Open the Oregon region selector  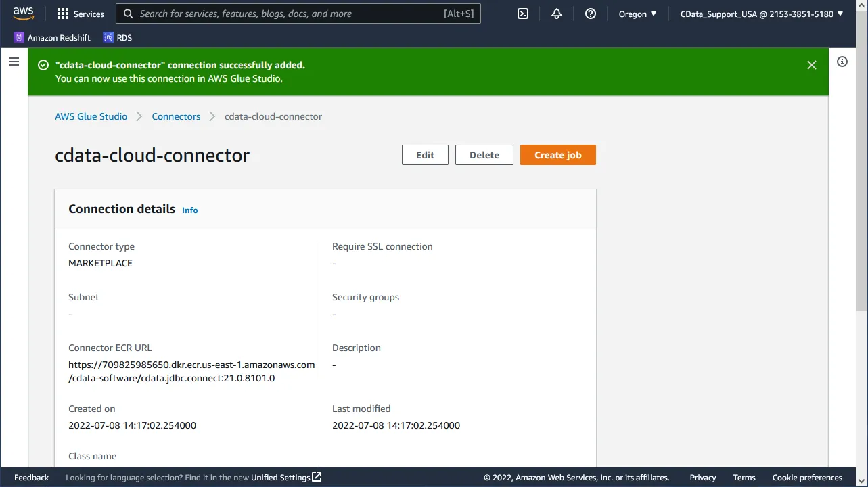[636, 14]
